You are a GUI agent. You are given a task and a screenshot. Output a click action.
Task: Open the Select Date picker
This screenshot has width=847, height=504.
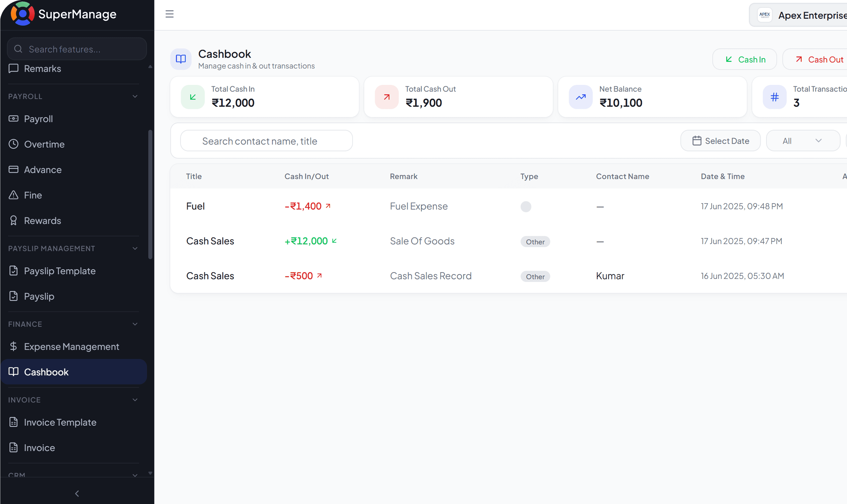click(x=720, y=141)
